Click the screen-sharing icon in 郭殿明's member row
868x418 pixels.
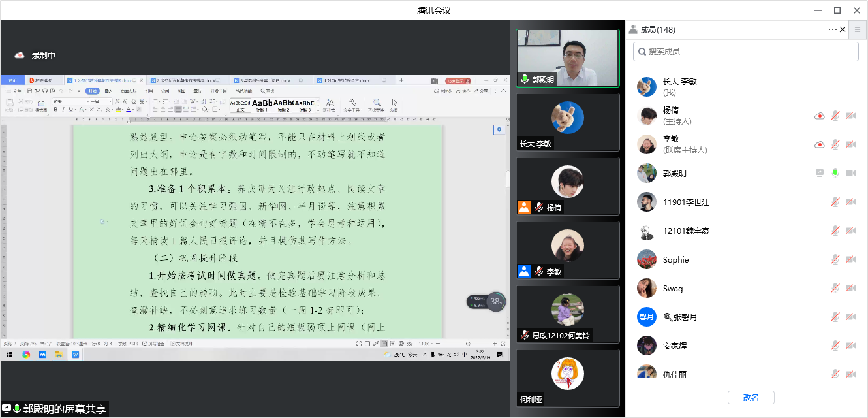[x=819, y=174]
